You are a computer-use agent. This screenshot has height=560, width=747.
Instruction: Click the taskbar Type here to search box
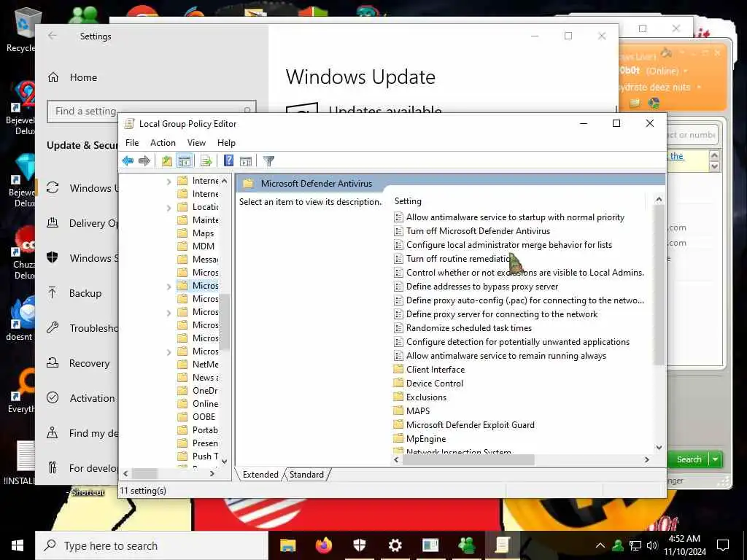pos(152,545)
